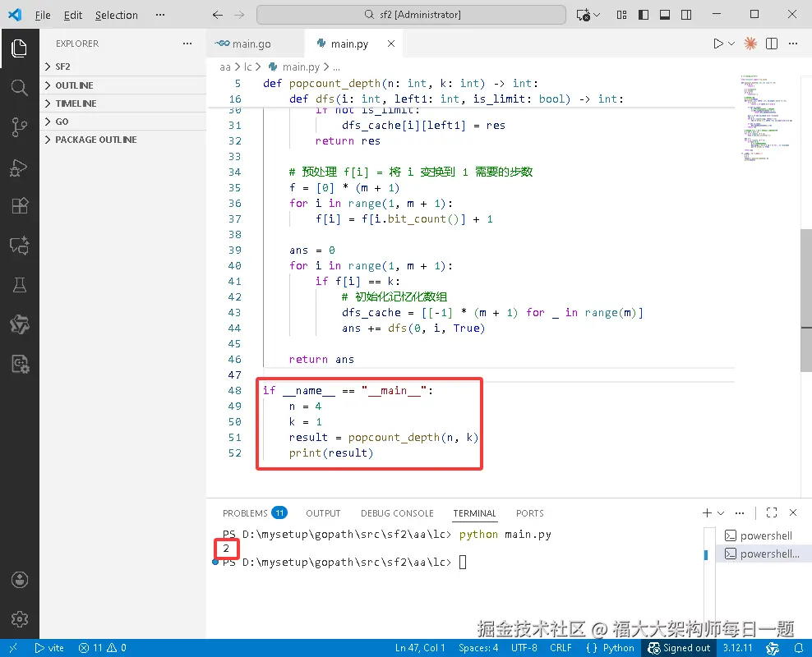This screenshot has width=812, height=657.
Task: Click the orange starburst icon in editor toolbar
Action: pyautogui.click(x=750, y=44)
